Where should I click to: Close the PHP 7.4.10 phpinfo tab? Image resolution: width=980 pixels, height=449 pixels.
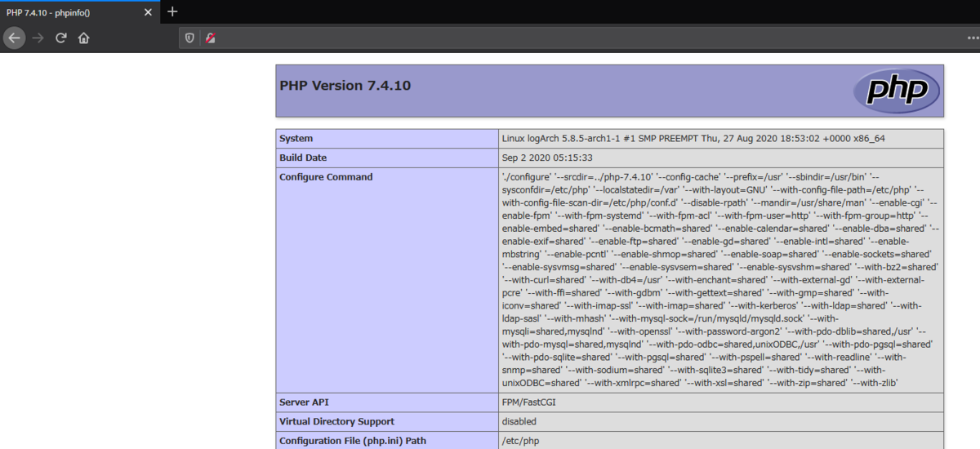point(149,13)
